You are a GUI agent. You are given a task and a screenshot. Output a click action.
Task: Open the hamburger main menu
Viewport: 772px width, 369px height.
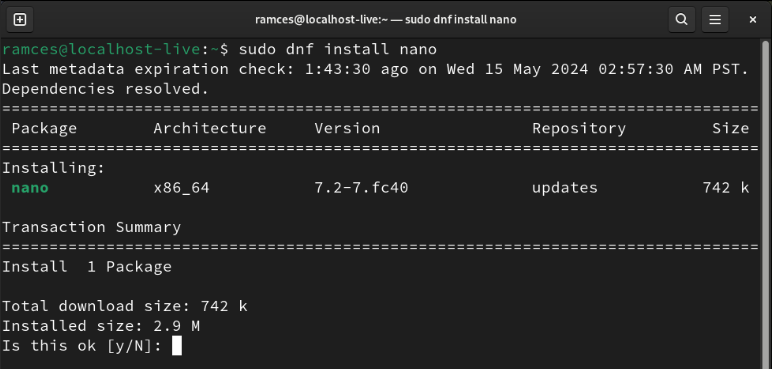click(x=715, y=20)
